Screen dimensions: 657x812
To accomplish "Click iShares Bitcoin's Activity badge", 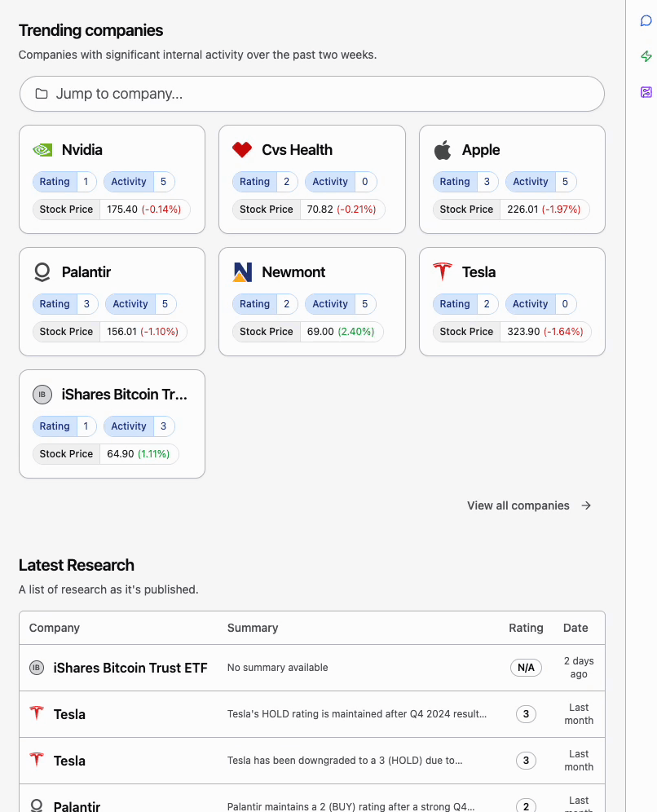I will [139, 426].
